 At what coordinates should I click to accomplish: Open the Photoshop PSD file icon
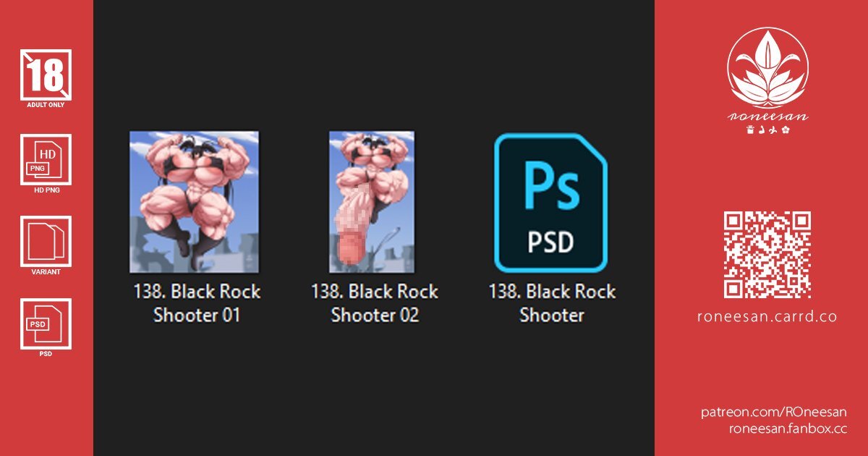coord(550,202)
